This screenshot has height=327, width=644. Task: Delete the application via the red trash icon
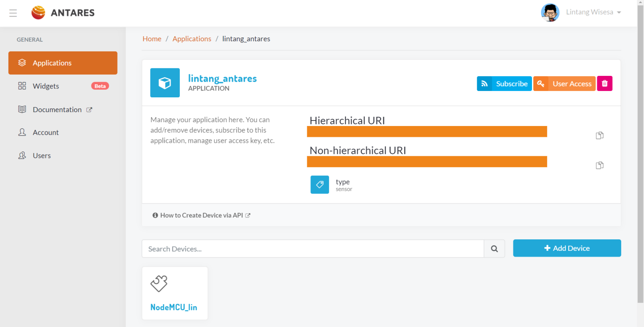(604, 83)
